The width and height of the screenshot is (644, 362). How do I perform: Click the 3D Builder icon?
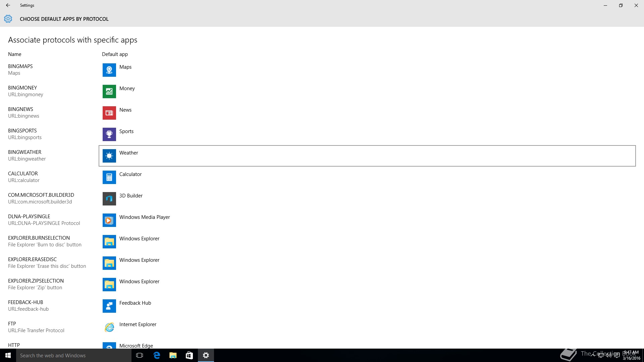(109, 199)
